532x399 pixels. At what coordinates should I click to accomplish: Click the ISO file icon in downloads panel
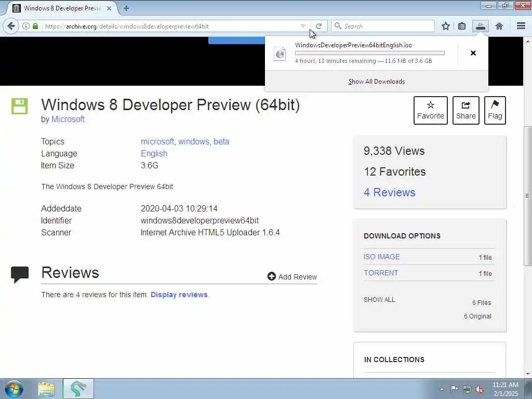(x=280, y=54)
